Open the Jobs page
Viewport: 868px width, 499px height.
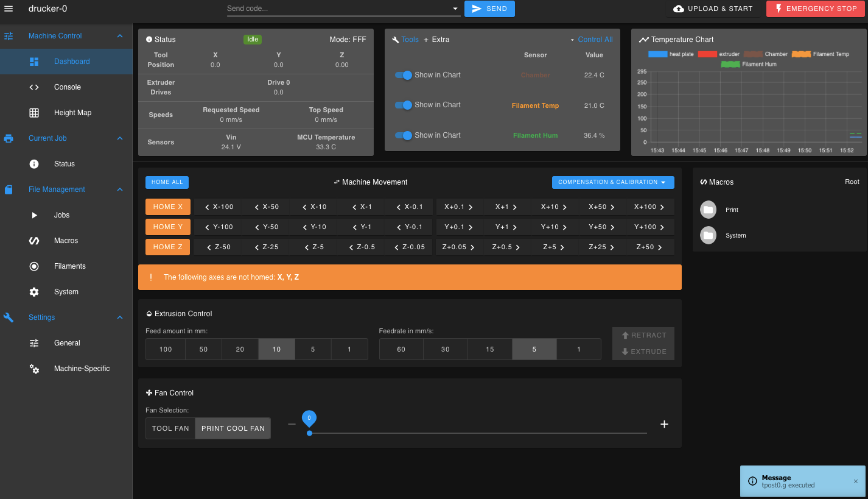pyautogui.click(x=66, y=215)
